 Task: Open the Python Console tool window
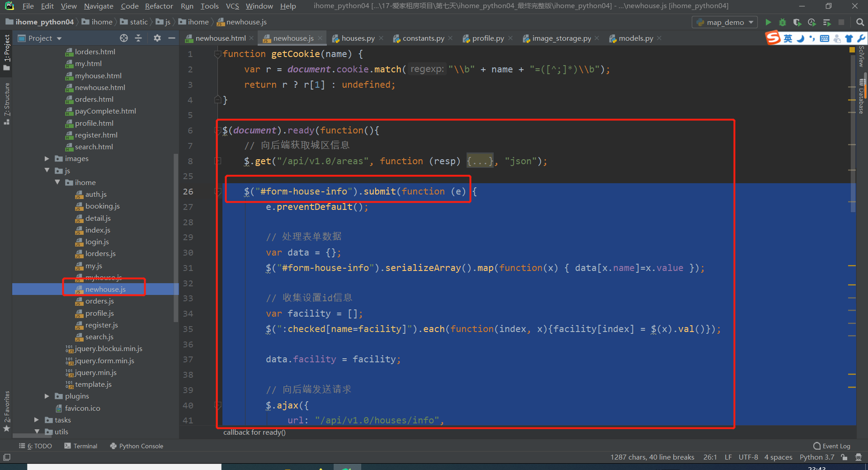(137, 446)
